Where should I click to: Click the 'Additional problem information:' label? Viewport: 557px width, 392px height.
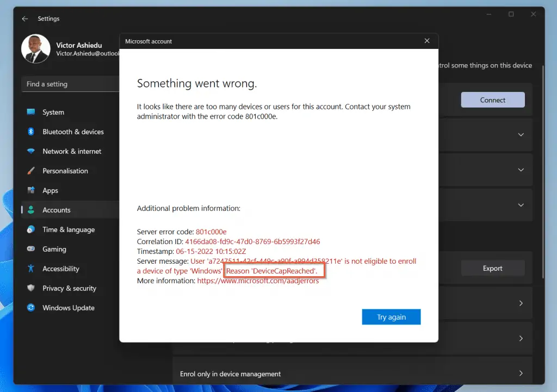point(189,208)
